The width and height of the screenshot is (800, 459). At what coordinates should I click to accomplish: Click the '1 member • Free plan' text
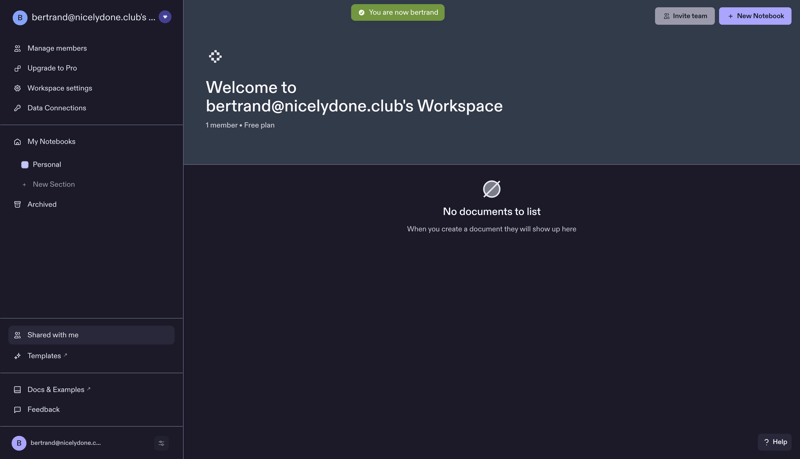pos(240,125)
